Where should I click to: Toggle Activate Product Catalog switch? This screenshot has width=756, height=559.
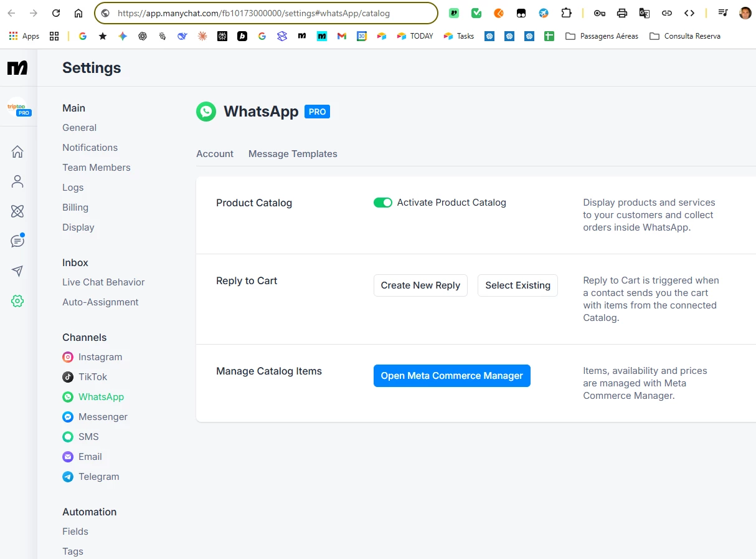tap(383, 203)
